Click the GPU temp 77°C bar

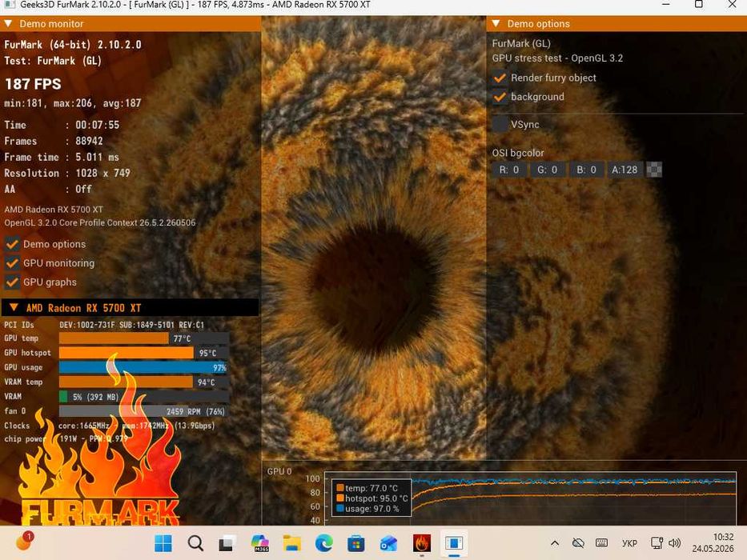pyautogui.click(x=144, y=338)
